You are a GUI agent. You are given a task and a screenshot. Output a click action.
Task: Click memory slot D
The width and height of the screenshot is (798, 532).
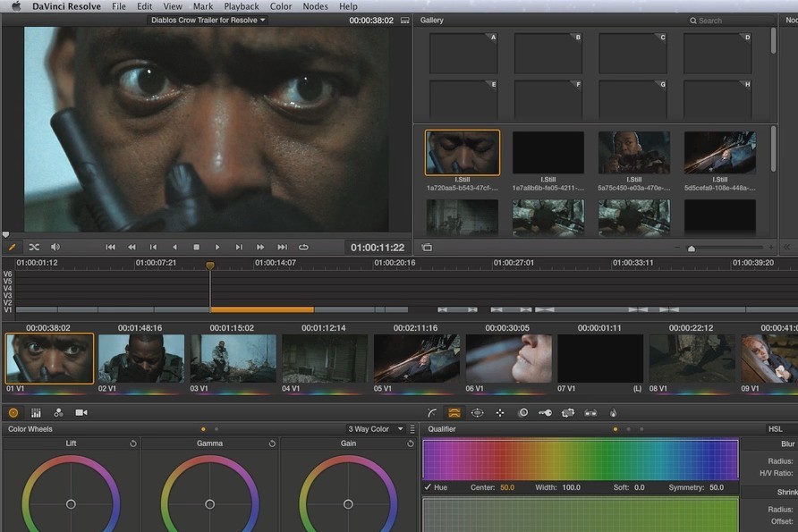pos(717,54)
